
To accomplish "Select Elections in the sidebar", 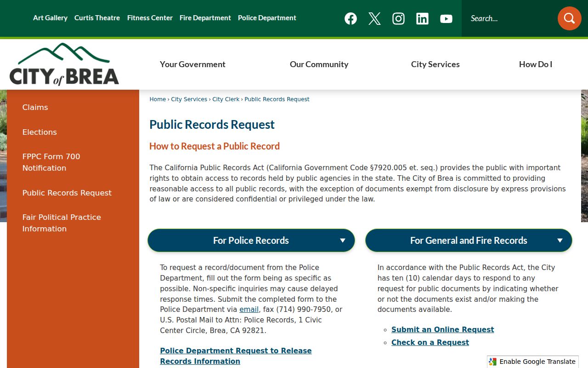I will pyautogui.click(x=40, y=132).
